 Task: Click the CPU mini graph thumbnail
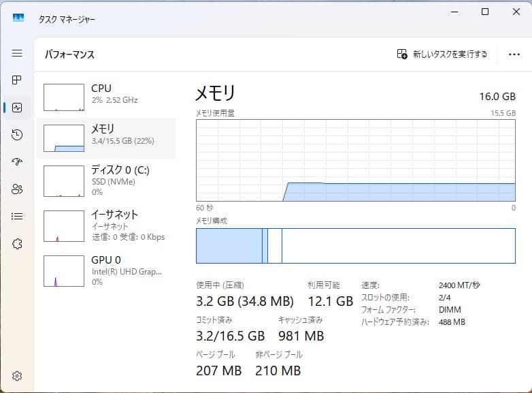pyautogui.click(x=64, y=97)
